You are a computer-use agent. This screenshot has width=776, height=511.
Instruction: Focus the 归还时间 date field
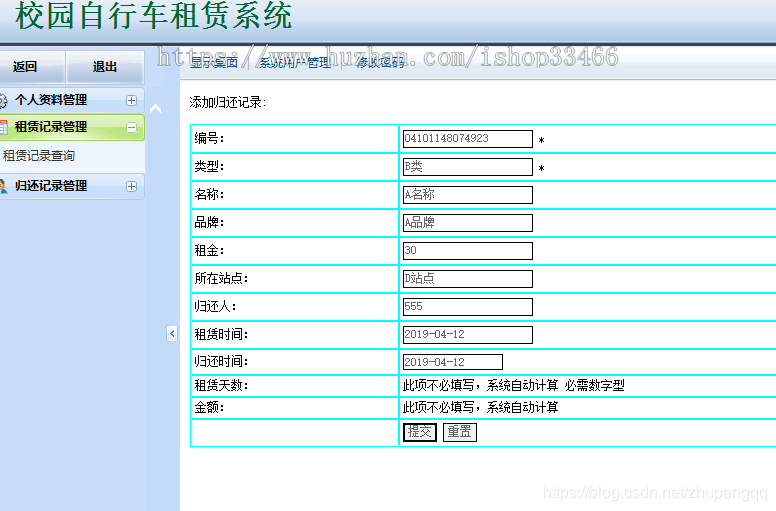point(453,362)
